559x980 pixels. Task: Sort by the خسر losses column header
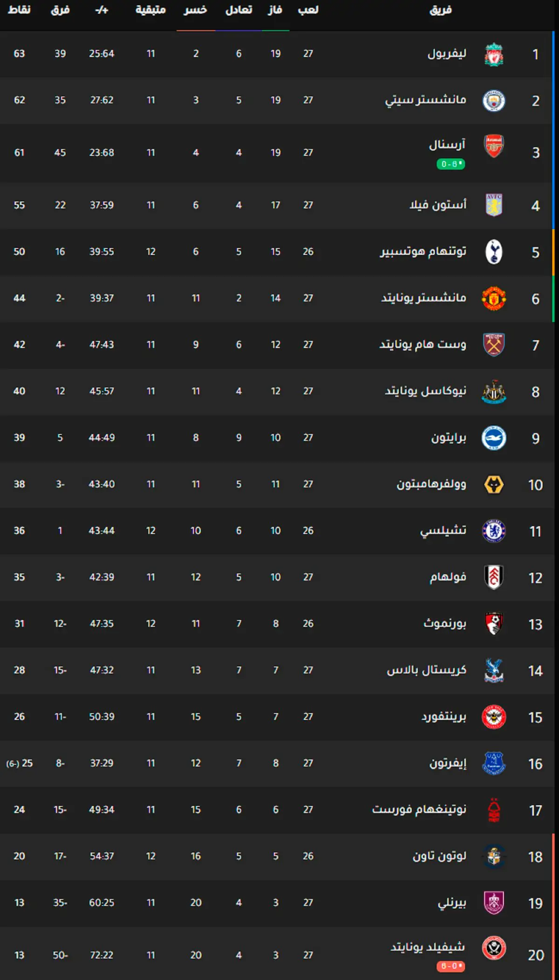click(x=195, y=10)
